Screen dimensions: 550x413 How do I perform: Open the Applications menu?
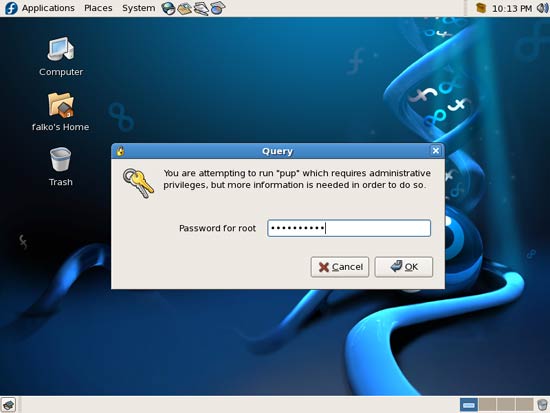[48, 8]
